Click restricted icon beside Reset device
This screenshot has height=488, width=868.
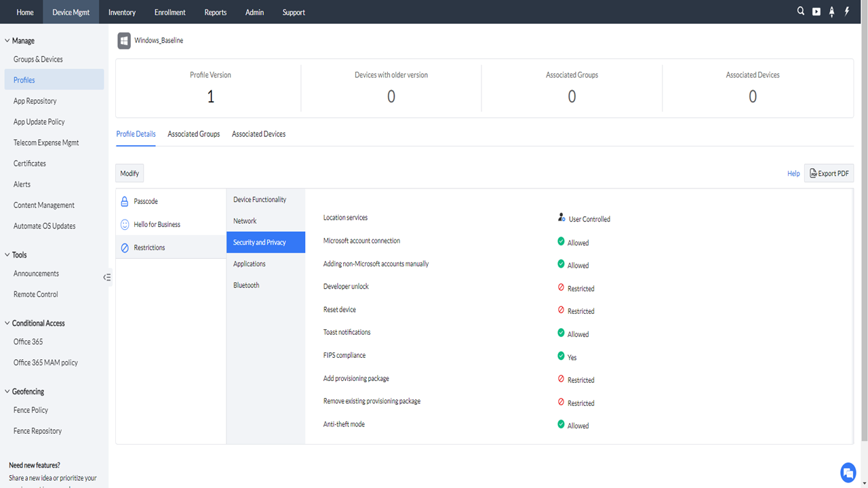(x=561, y=310)
